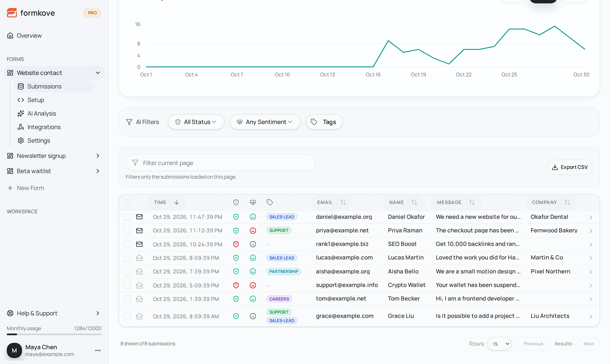Click neutral sentiment face in Grace Liu row
610x364 pixels.
(x=253, y=316)
